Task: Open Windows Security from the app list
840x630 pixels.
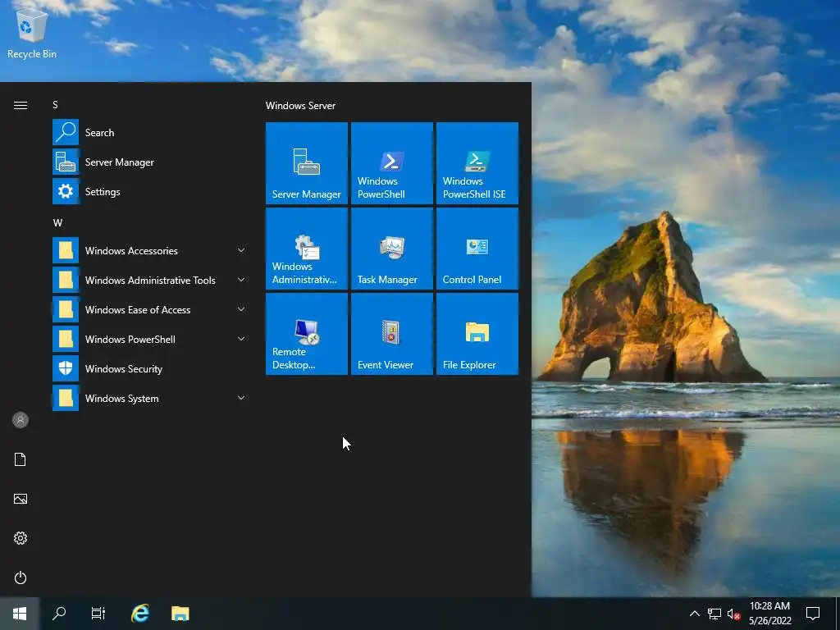Action: point(149,368)
